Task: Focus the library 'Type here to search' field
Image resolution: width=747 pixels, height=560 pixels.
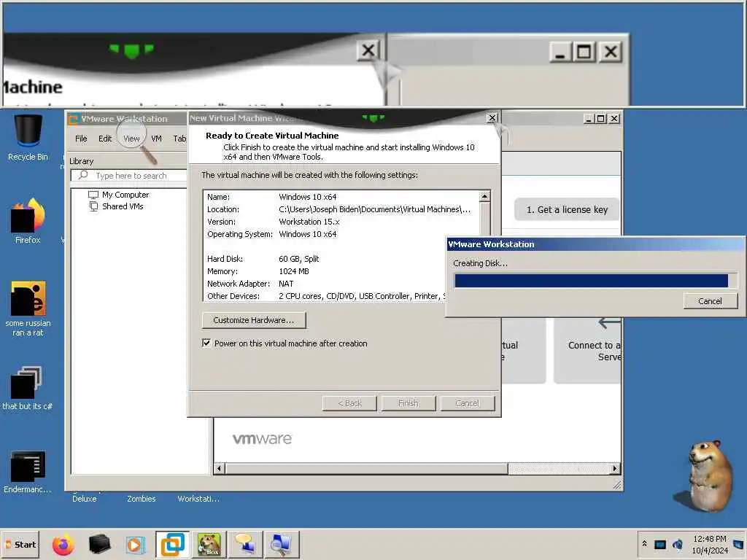Action: pyautogui.click(x=129, y=176)
